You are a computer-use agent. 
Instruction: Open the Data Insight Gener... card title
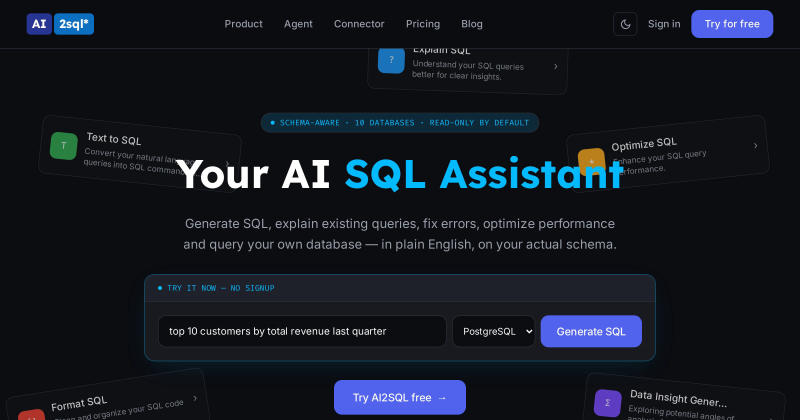click(678, 399)
